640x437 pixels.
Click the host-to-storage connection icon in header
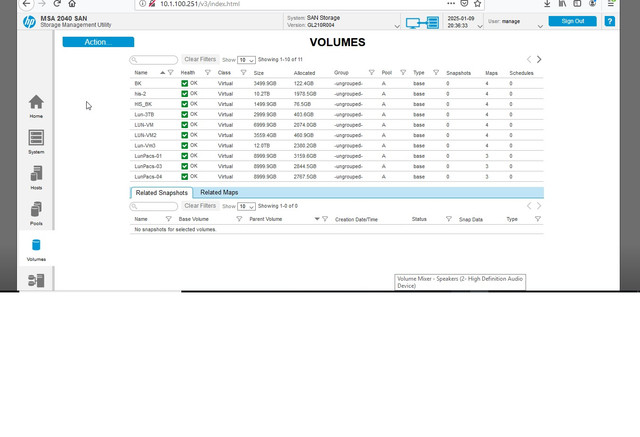click(x=422, y=22)
